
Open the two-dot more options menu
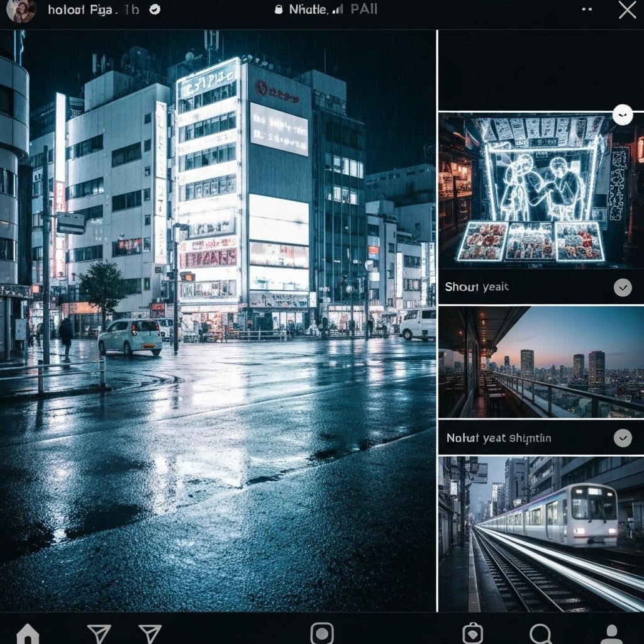pyautogui.click(x=587, y=9)
